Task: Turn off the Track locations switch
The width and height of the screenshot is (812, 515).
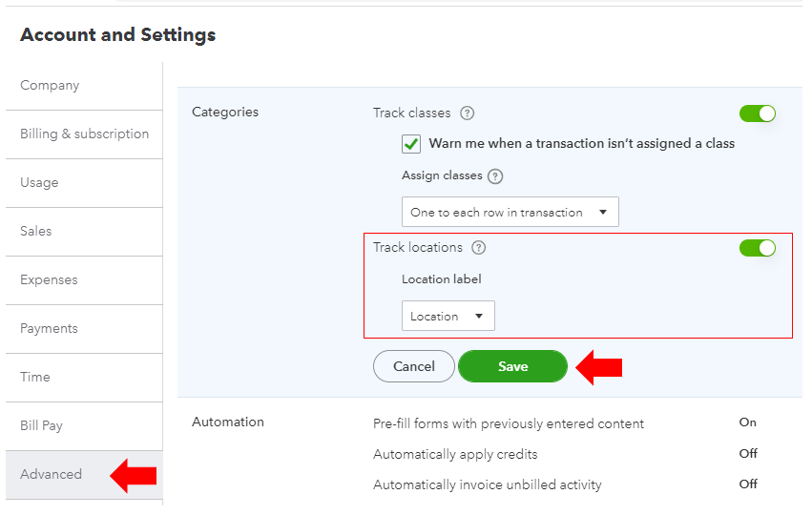Action: click(x=757, y=248)
